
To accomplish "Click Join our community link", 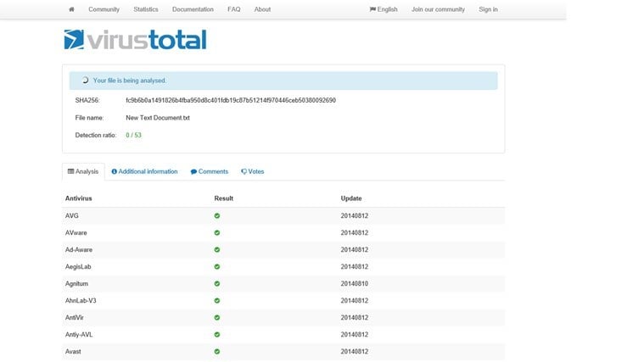I will coord(438,9).
